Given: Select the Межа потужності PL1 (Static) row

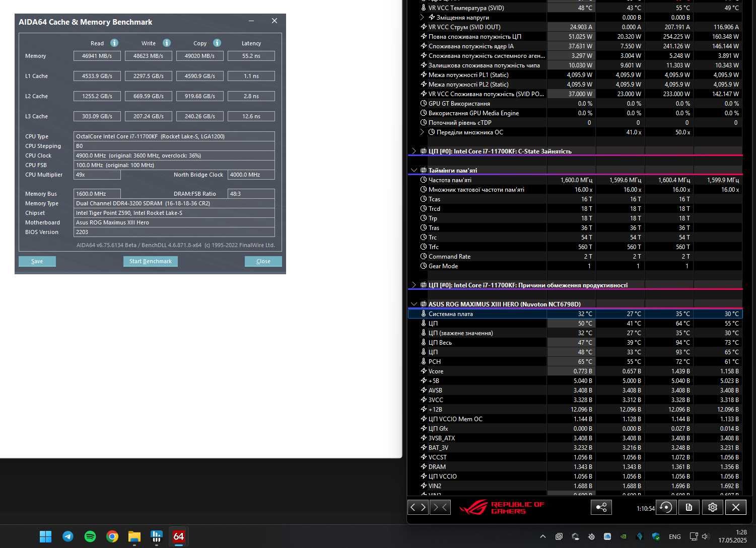Looking at the screenshot, I should 575,74.
